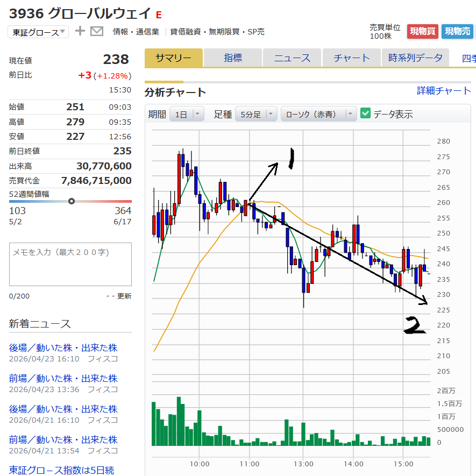The width and height of the screenshot is (476, 476).
Task: Open the ニュース tab
Action: pyautogui.click(x=292, y=58)
